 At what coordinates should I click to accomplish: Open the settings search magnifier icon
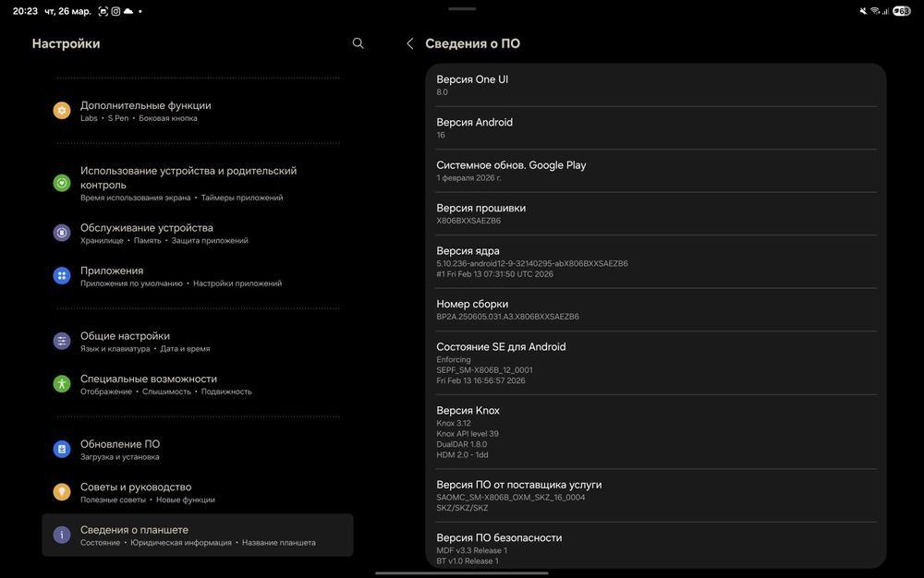point(359,43)
